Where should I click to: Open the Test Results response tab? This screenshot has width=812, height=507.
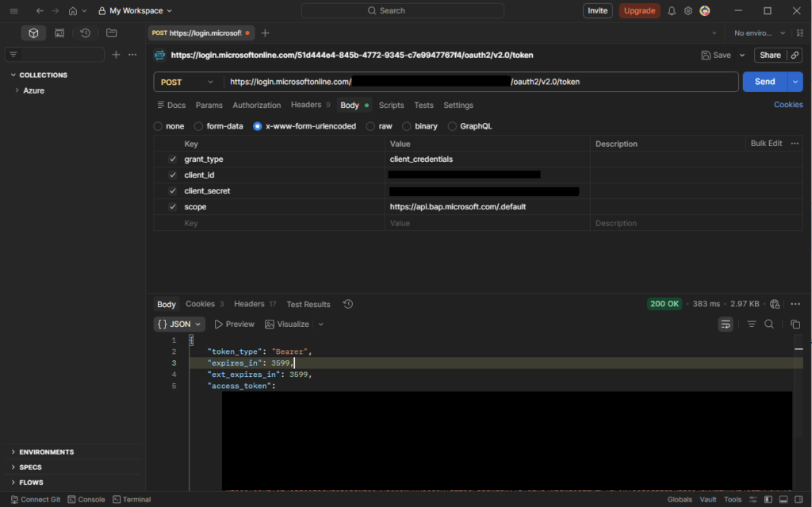click(308, 305)
